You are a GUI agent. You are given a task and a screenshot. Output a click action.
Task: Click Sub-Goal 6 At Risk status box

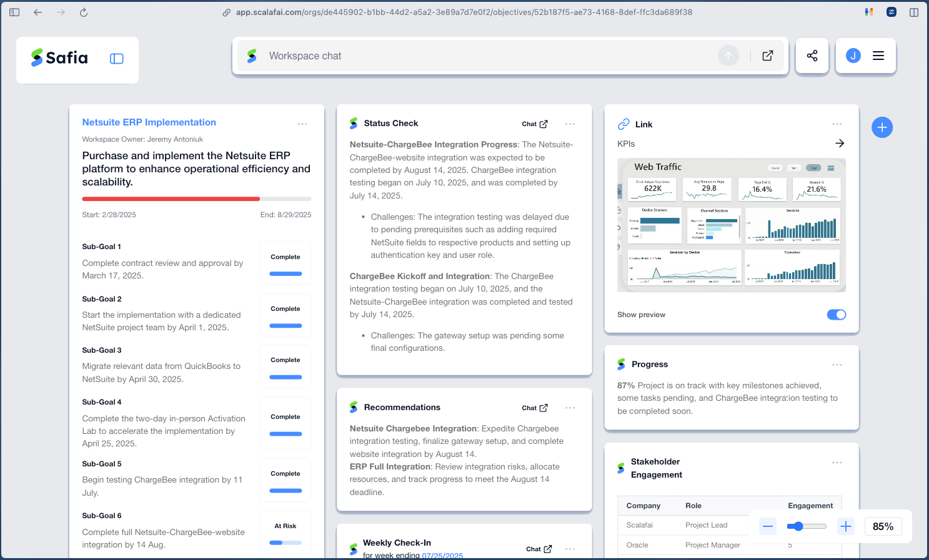click(286, 532)
